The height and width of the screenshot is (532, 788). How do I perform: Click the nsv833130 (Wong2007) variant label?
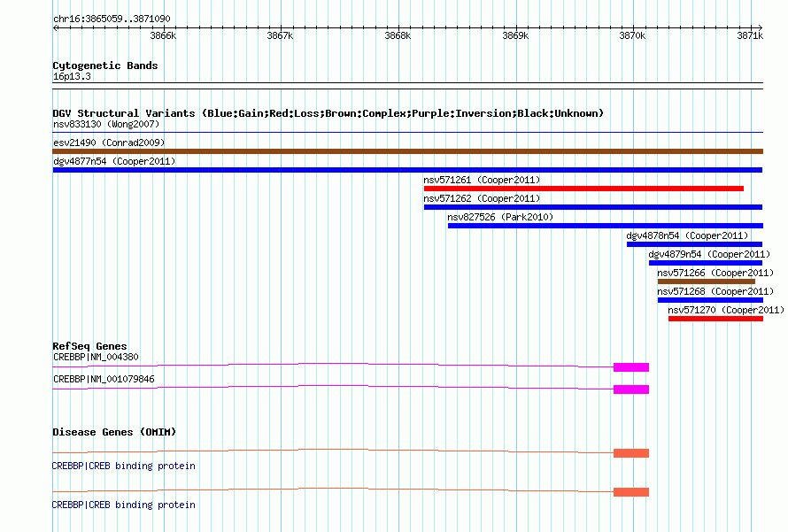point(106,124)
